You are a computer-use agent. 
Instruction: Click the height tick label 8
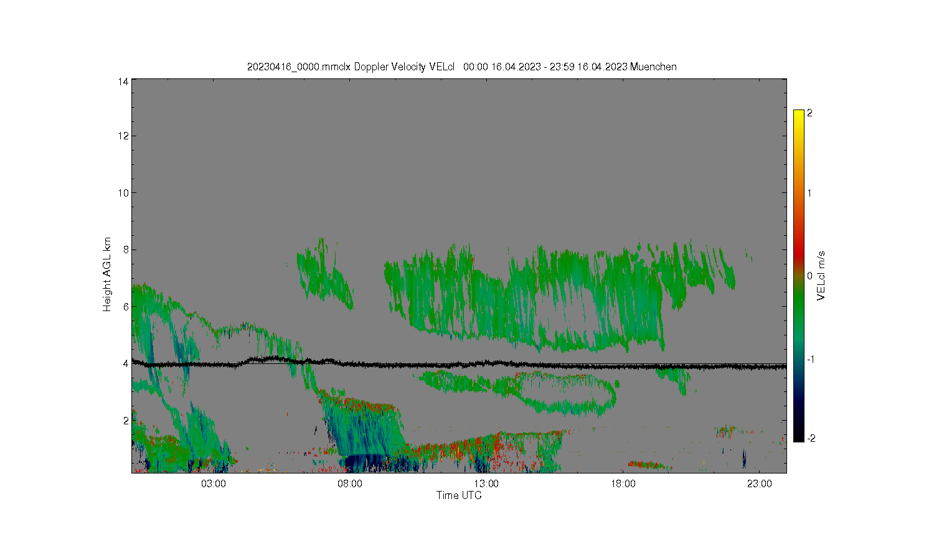click(x=126, y=250)
